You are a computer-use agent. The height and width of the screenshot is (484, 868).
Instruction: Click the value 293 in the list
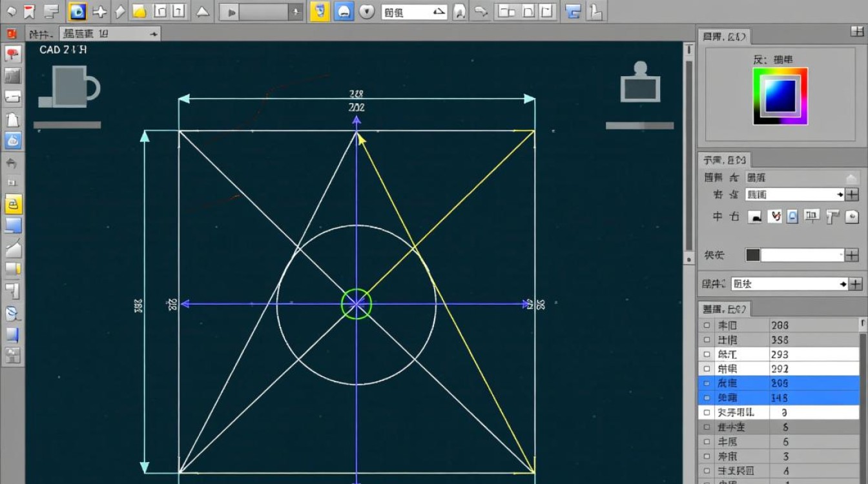pyautogui.click(x=780, y=355)
